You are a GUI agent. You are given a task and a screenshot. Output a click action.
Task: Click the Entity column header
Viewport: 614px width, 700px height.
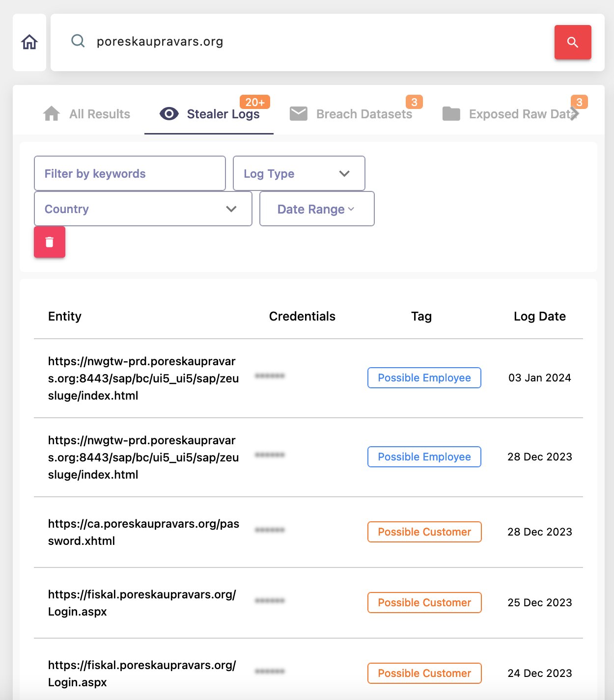tap(65, 316)
